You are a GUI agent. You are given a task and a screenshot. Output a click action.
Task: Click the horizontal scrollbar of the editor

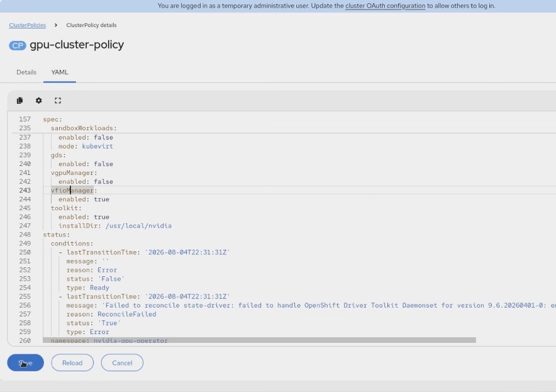pos(259,340)
